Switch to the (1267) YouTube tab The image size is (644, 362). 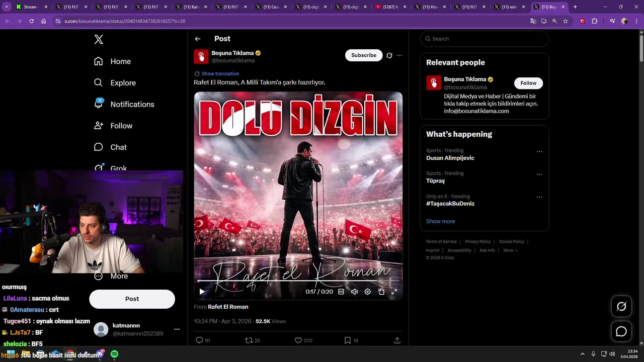tap(391, 7)
